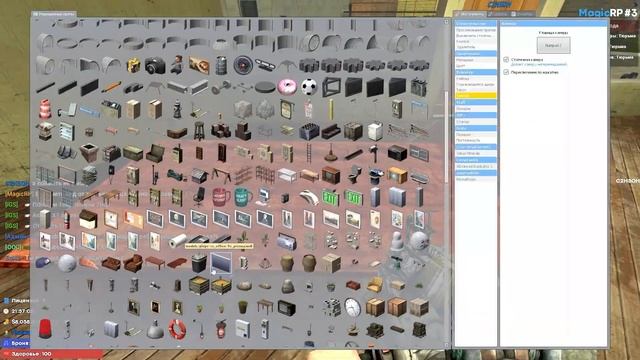640x360 pixels.
Task: Spawn the black trash bin prop
Action: click(199, 263)
